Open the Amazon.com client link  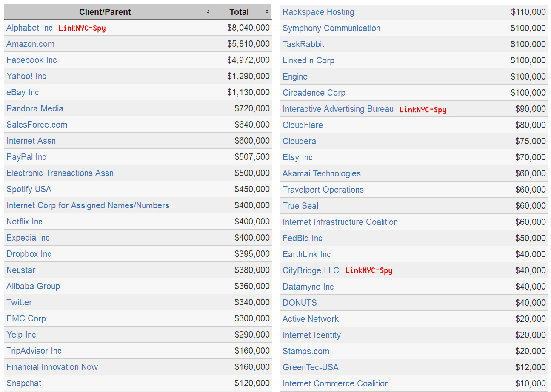(30, 44)
